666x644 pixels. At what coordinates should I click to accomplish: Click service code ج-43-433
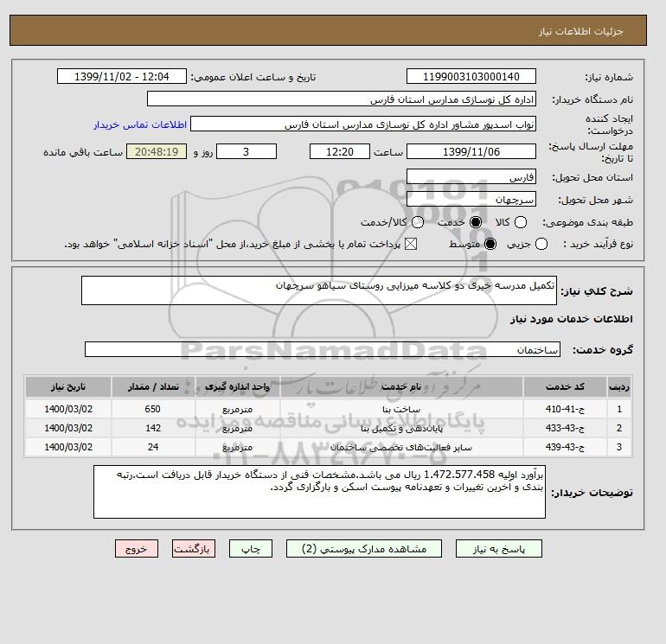pyautogui.click(x=565, y=428)
